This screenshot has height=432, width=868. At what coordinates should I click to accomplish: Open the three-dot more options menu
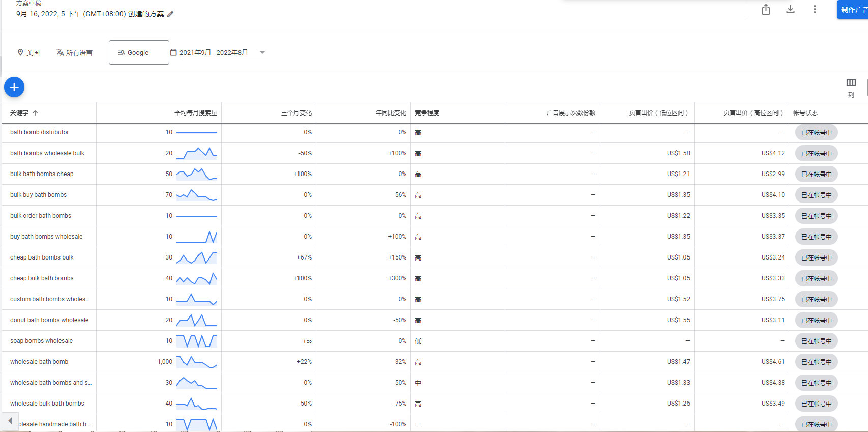(x=815, y=9)
